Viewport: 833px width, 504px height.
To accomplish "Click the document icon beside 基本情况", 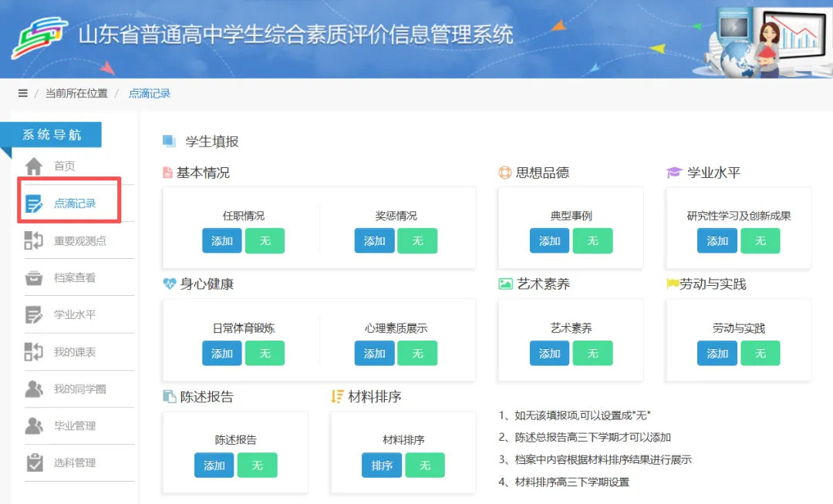I will [167, 173].
